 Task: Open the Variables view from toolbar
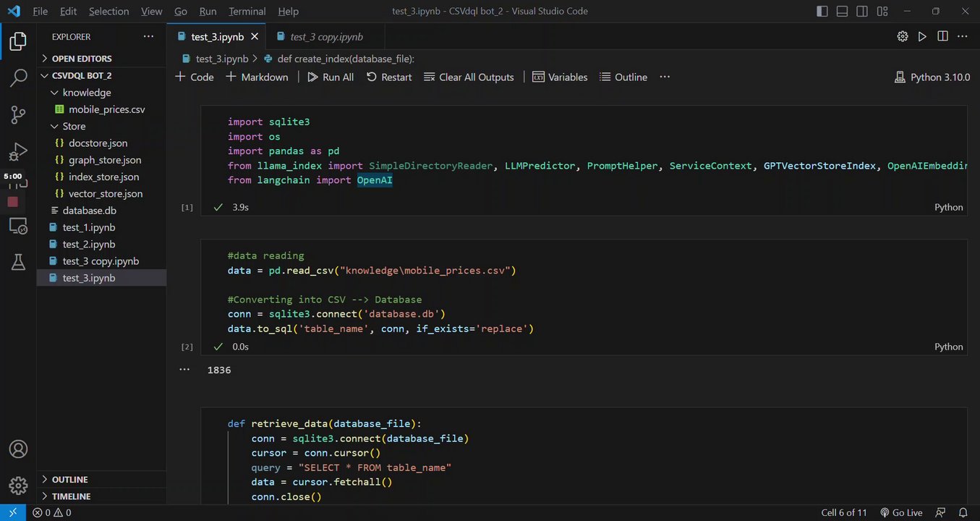(560, 77)
